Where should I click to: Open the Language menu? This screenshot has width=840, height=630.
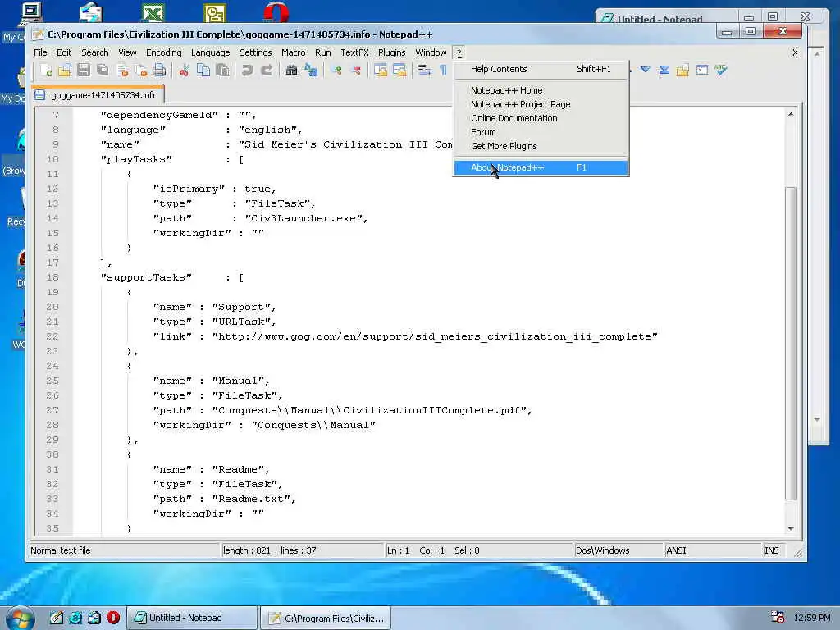click(210, 52)
